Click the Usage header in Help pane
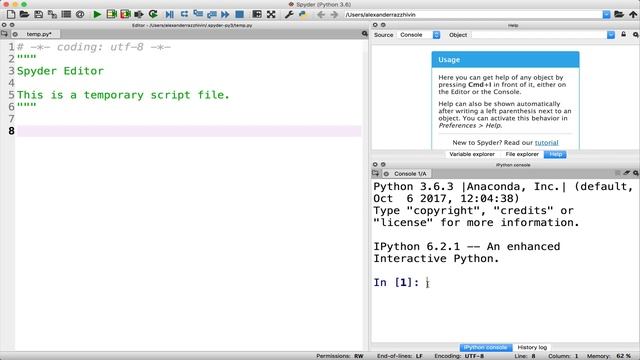 [505, 60]
